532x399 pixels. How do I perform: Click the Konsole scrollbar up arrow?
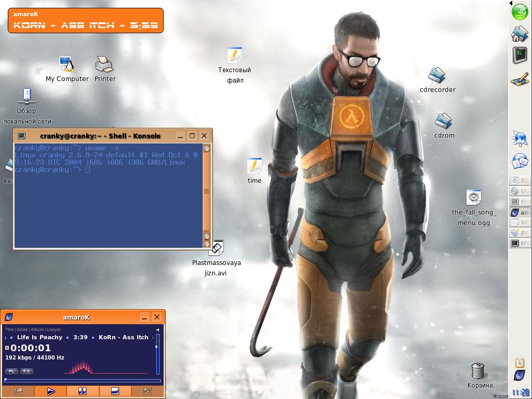tap(207, 148)
